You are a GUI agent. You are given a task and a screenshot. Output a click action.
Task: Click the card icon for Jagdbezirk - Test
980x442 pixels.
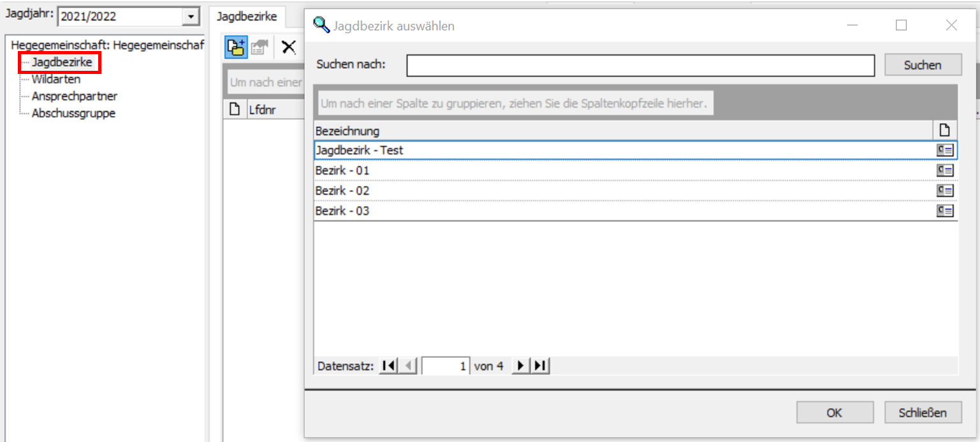pyautogui.click(x=944, y=151)
